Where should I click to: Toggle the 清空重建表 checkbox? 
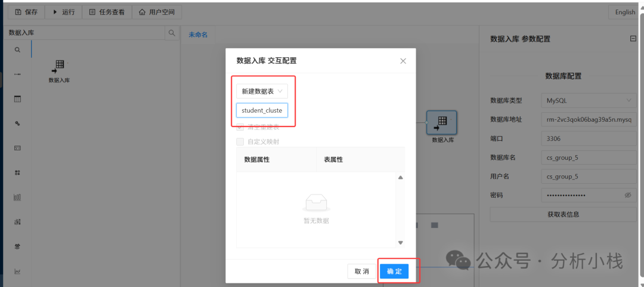[x=240, y=127]
